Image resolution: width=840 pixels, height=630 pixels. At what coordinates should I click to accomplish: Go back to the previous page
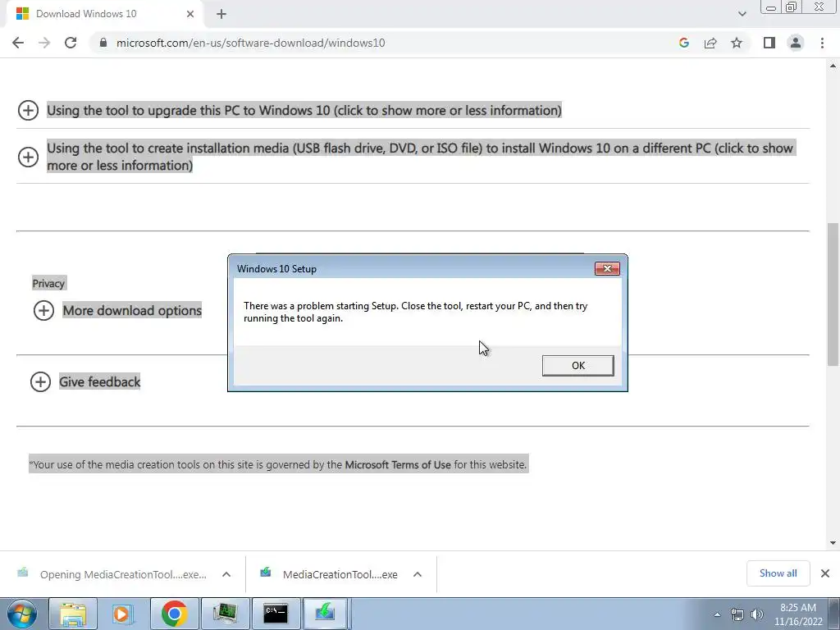point(18,43)
